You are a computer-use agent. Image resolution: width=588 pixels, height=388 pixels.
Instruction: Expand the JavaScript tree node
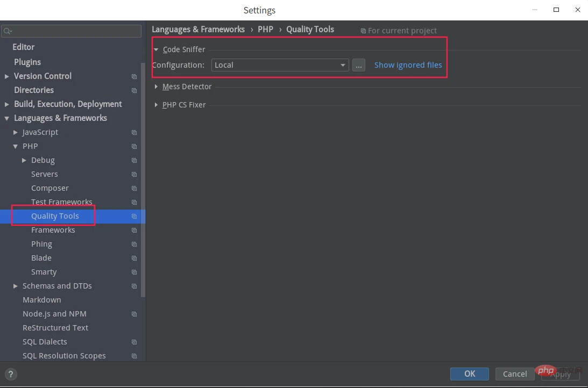[x=16, y=132]
